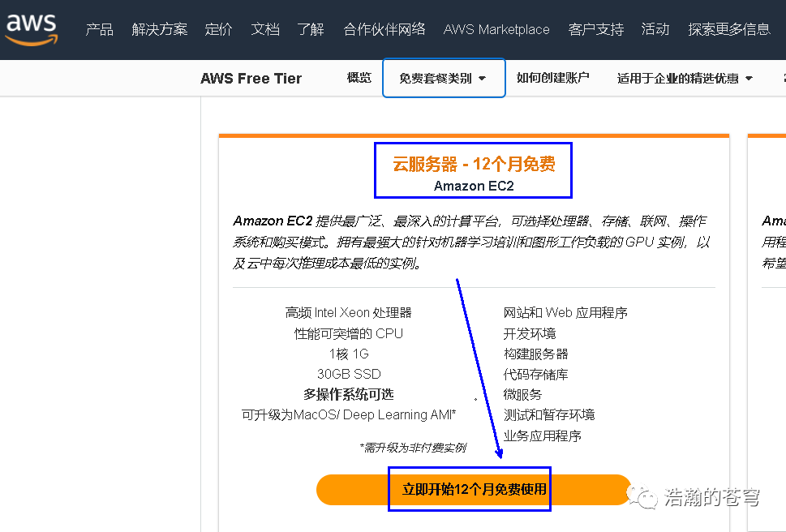Open the 客户支持 menu
The image size is (786, 532).
click(x=596, y=29)
